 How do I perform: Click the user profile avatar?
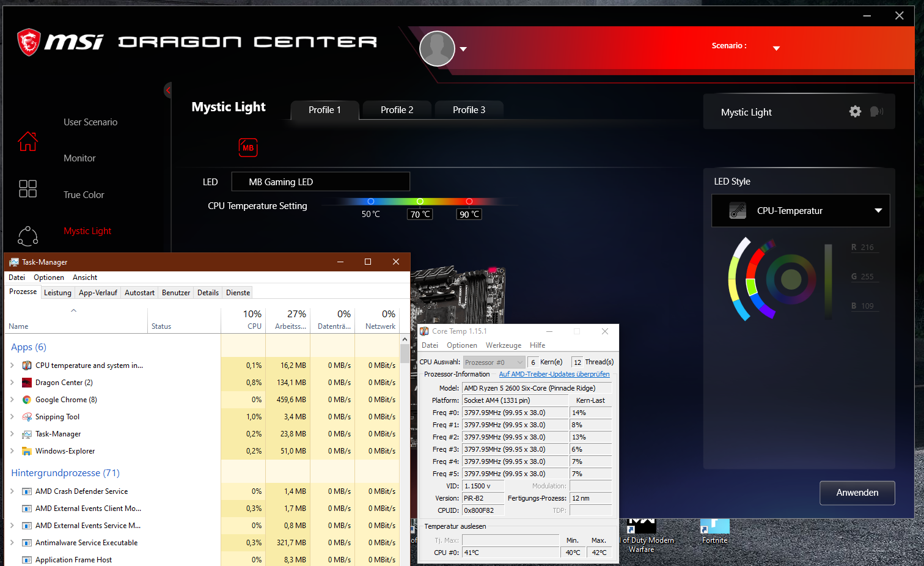(x=438, y=48)
